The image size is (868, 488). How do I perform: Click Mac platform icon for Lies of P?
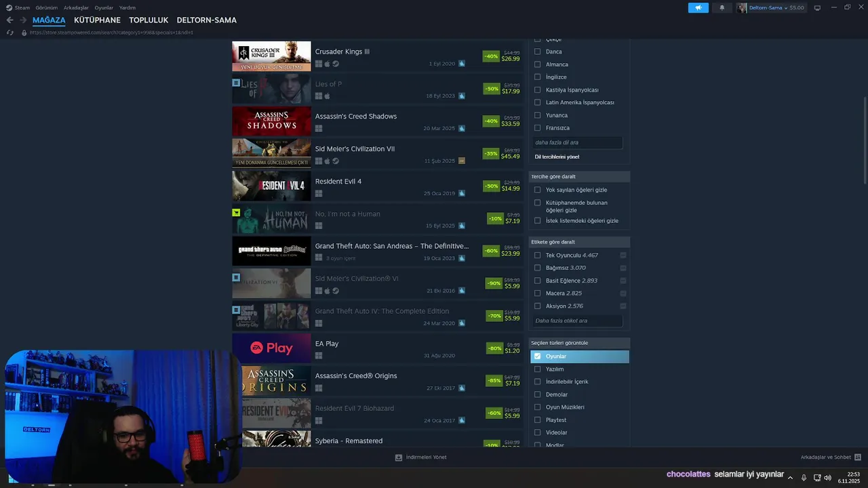click(x=327, y=96)
